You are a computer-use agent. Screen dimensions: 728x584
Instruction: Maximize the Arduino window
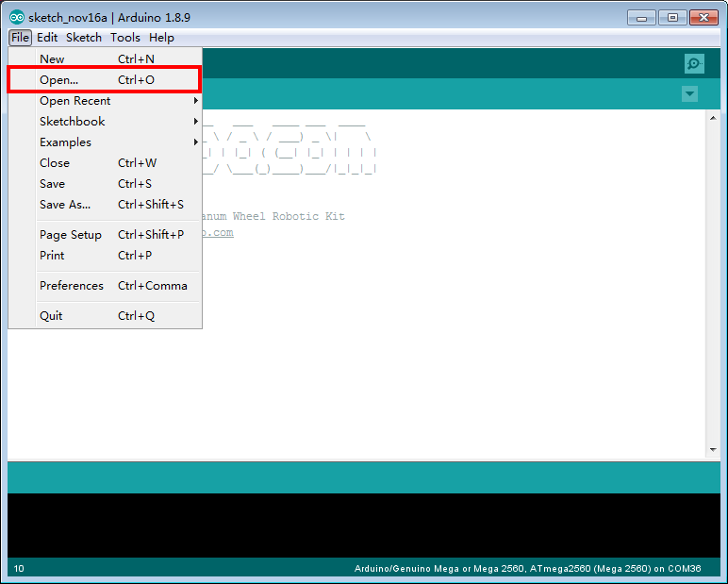[x=672, y=18]
